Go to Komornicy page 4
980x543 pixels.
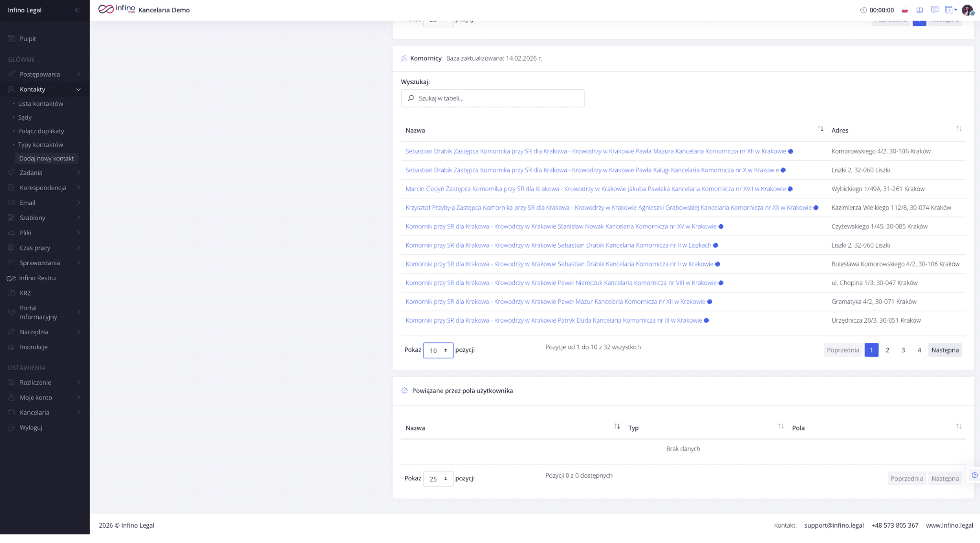point(919,350)
